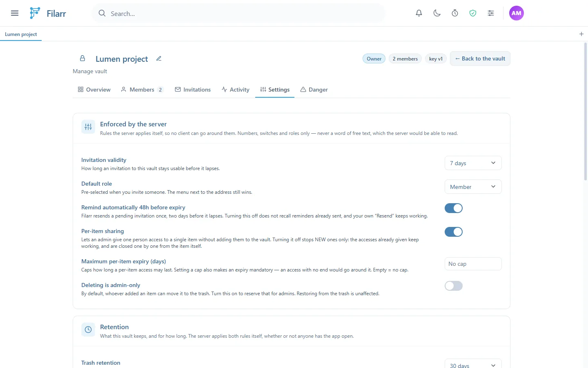Switch to the Overview tab
Viewport: 588px width, 368px height.
pyautogui.click(x=94, y=90)
